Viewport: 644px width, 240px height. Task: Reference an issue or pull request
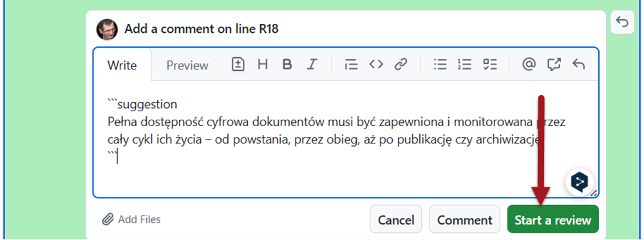point(554,64)
